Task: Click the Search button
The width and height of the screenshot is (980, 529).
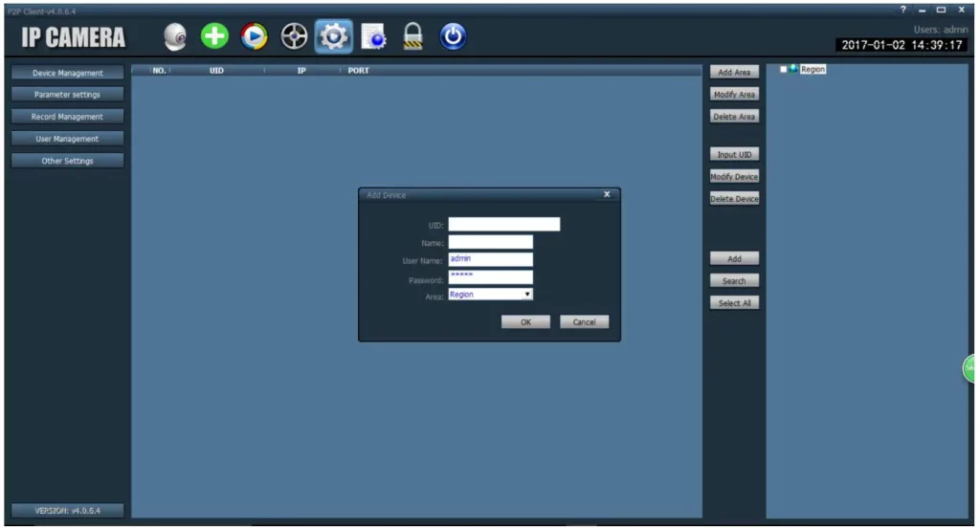Action: click(x=734, y=281)
